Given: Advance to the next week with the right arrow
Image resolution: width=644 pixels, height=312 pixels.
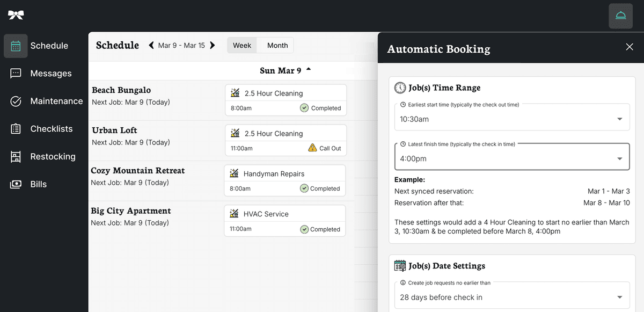Looking at the screenshot, I should [x=213, y=45].
